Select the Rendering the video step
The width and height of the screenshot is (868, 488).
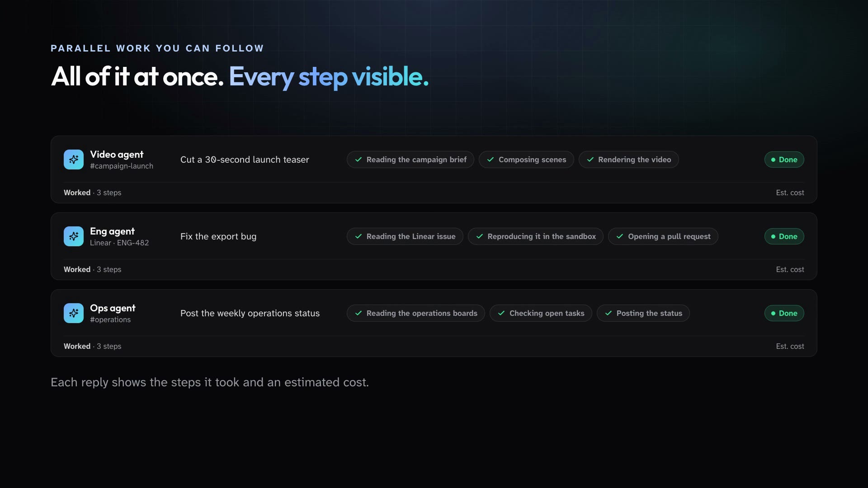tap(629, 160)
